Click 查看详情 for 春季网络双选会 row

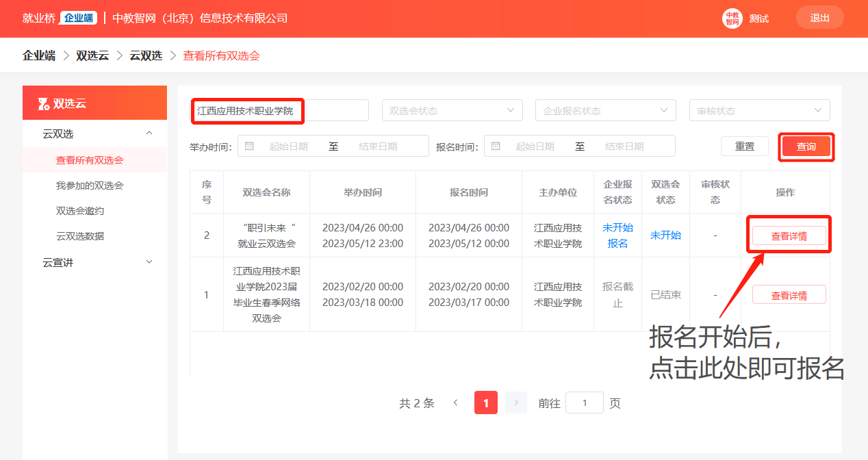coord(789,295)
